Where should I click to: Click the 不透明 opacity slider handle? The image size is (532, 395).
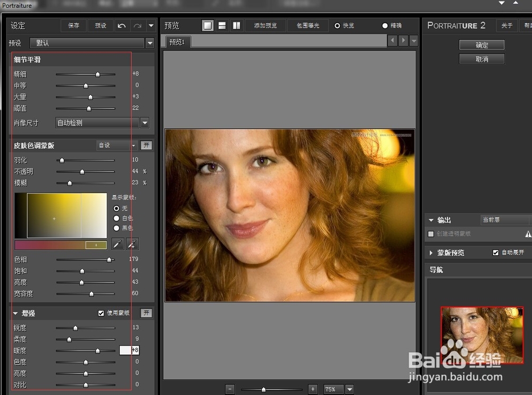82,172
